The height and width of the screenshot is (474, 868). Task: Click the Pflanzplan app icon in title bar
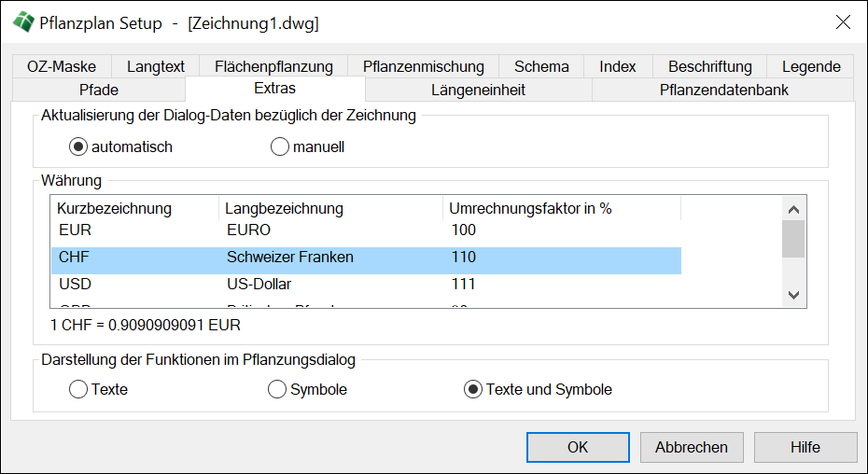click(22, 23)
